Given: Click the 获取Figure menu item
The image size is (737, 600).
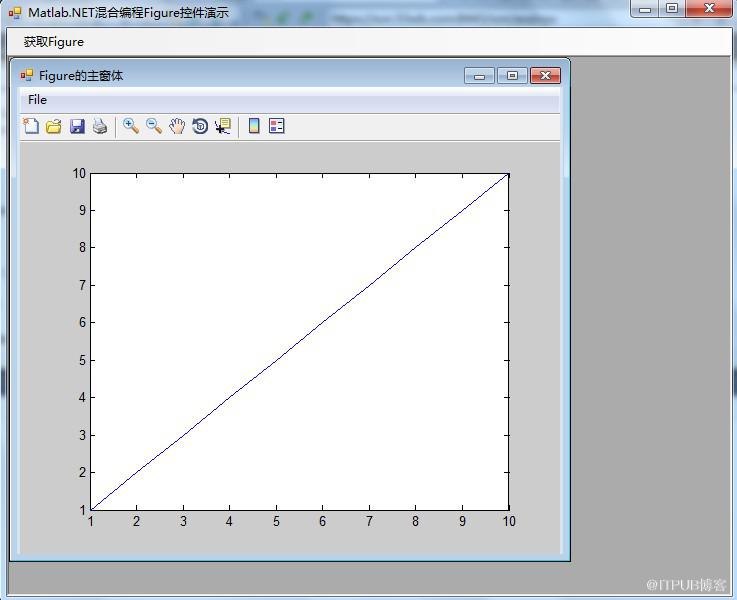Looking at the screenshot, I should [54, 42].
